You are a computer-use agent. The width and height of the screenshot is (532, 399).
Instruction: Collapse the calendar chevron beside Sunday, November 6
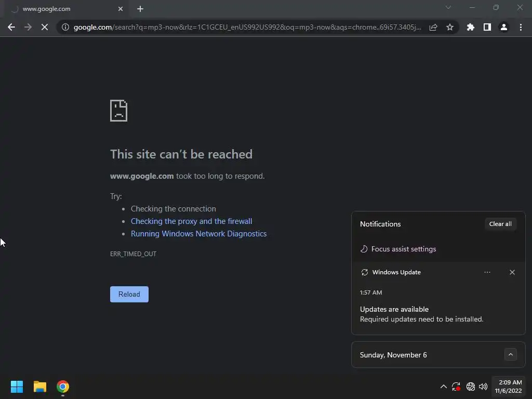[x=511, y=354]
